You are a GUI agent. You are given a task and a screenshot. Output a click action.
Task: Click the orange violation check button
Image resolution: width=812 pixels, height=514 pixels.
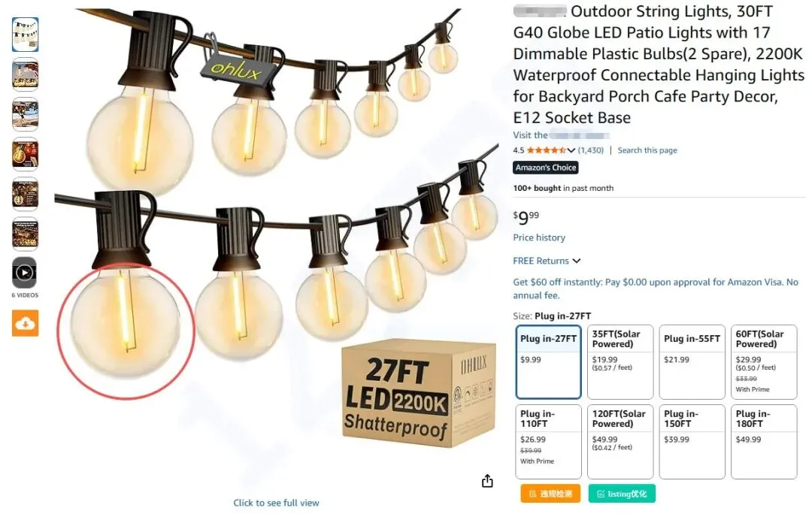click(550, 494)
